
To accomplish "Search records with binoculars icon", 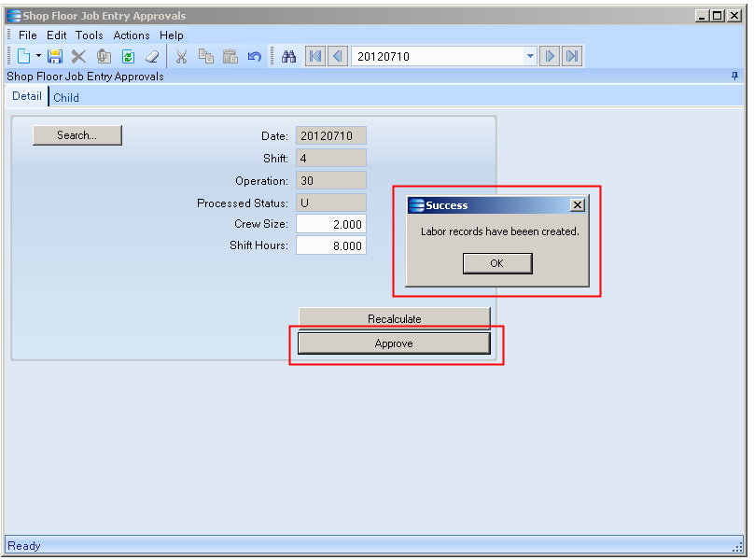I will click(x=288, y=56).
